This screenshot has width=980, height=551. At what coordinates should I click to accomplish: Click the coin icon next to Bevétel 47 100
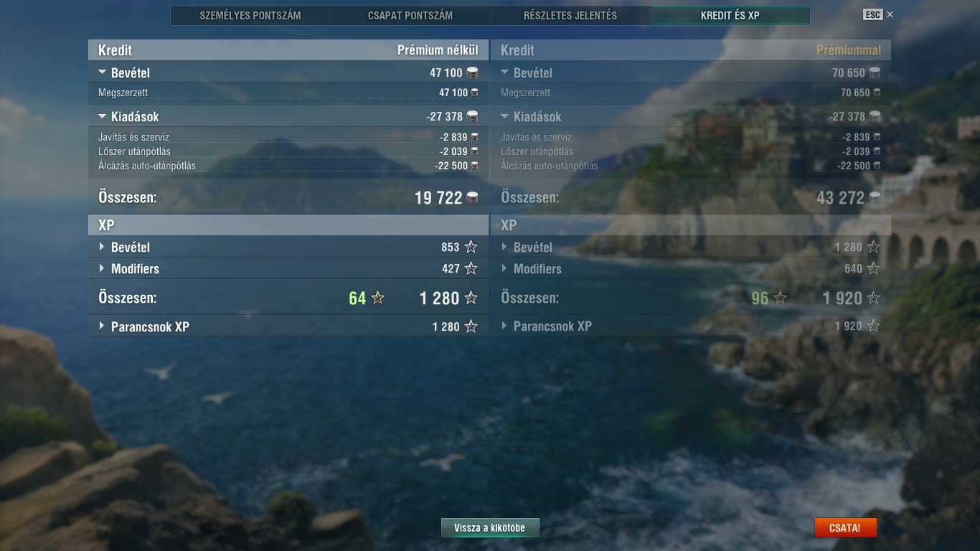tap(472, 72)
